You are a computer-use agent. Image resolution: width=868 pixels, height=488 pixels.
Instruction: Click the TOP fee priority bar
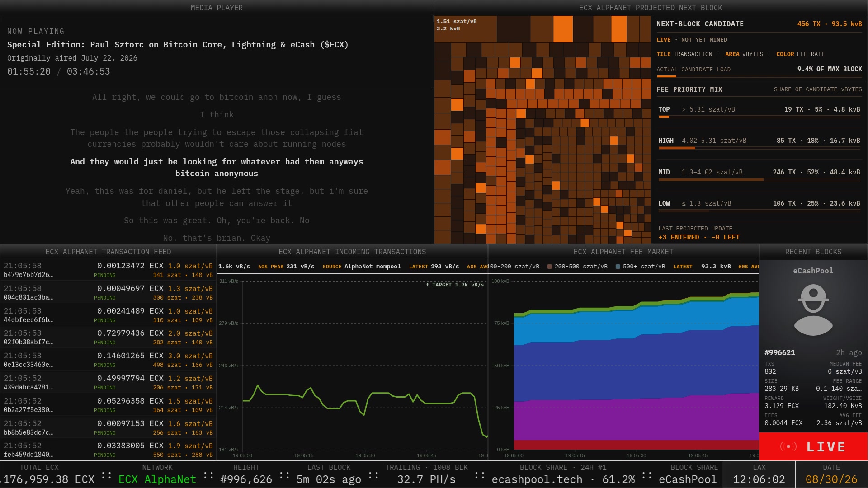point(759,117)
